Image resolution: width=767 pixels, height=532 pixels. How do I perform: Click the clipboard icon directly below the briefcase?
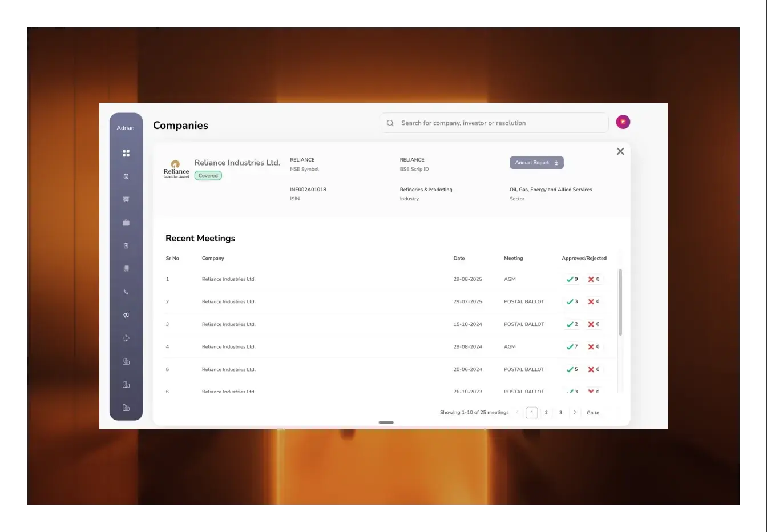pyautogui.click(x=126, y=245)
